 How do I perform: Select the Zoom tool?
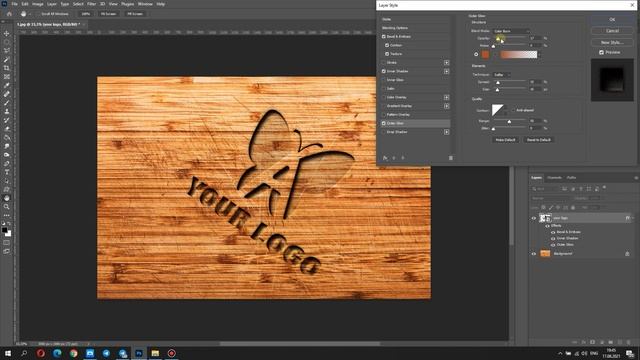[x=7, y=207]
